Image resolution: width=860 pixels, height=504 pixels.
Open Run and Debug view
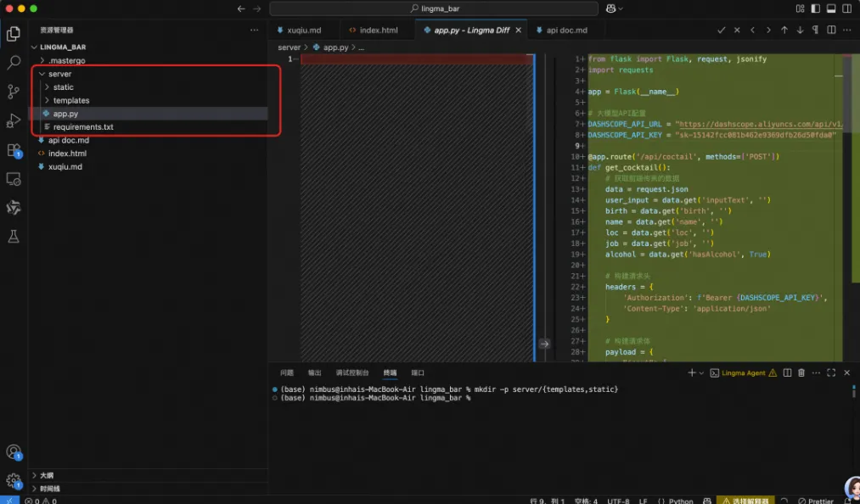pyautogui.click(x=14, y=120)
